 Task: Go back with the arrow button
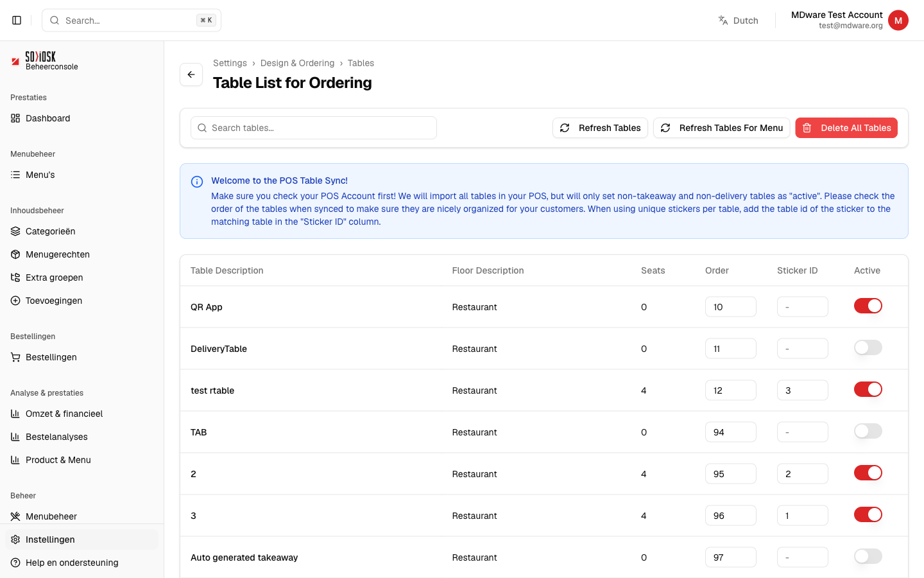click(x=191, y=74)
